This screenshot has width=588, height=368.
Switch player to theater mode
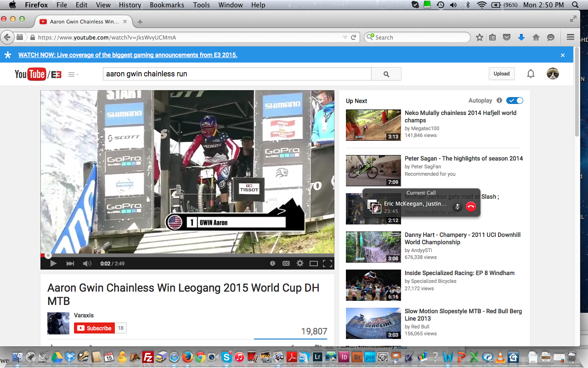[x=314, y=264]
